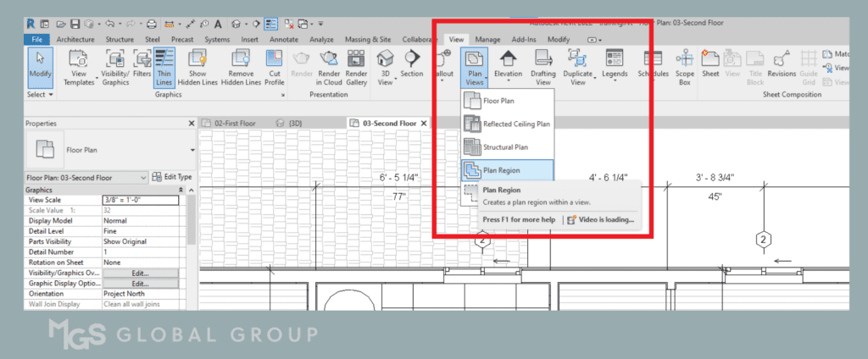Click the Render Gallery icon

(x=357, y=68)
